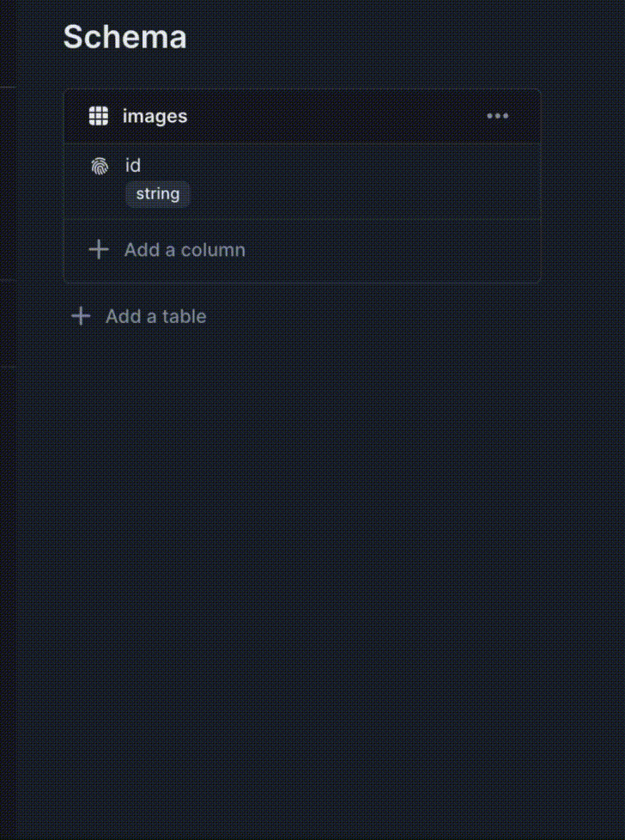The image size is (625, 840).
Task: Click the id column row
Action: (326, 180)
